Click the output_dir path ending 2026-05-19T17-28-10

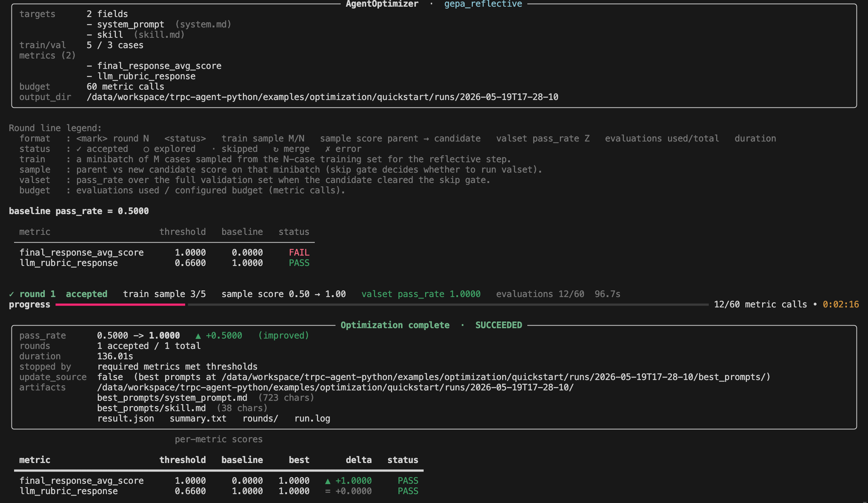[322, 97]
